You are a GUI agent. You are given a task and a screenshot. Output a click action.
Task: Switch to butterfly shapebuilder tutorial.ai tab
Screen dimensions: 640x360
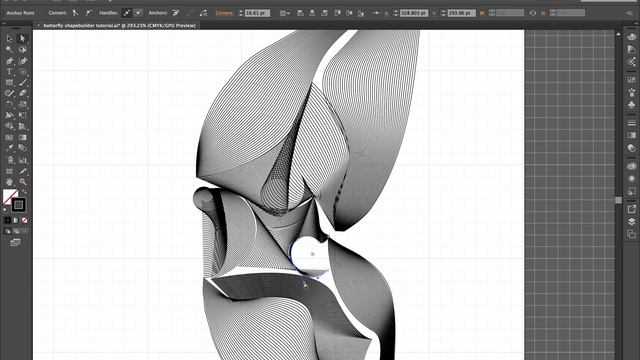click(x=119, y=25)
